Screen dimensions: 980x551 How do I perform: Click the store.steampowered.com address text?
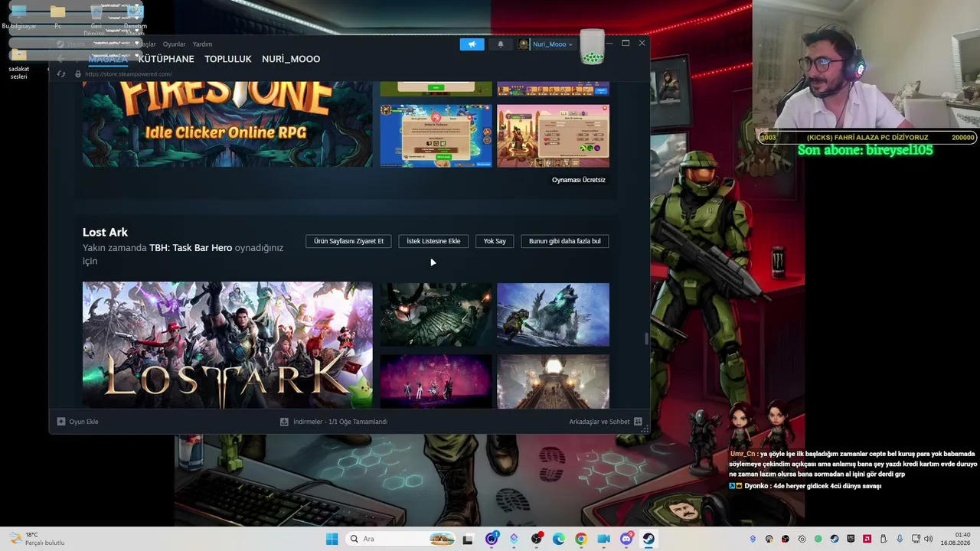(128, 74)
